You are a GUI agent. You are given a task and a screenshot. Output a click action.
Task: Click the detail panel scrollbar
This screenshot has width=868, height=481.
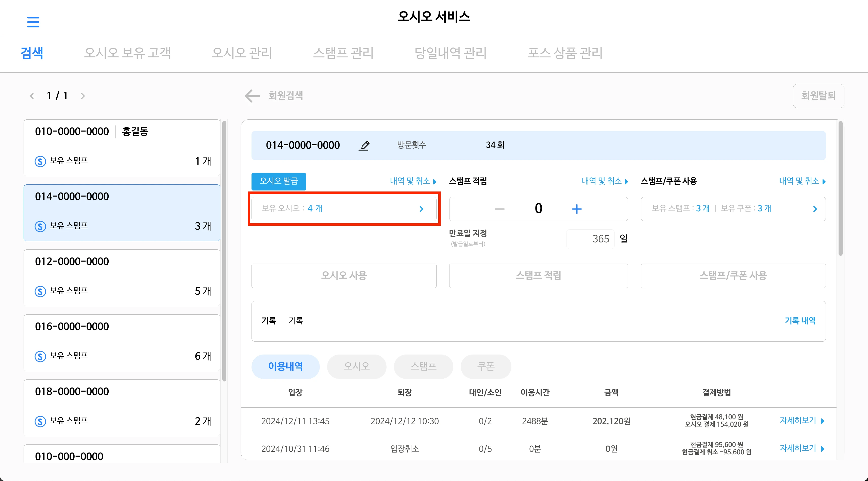[840, 189]
